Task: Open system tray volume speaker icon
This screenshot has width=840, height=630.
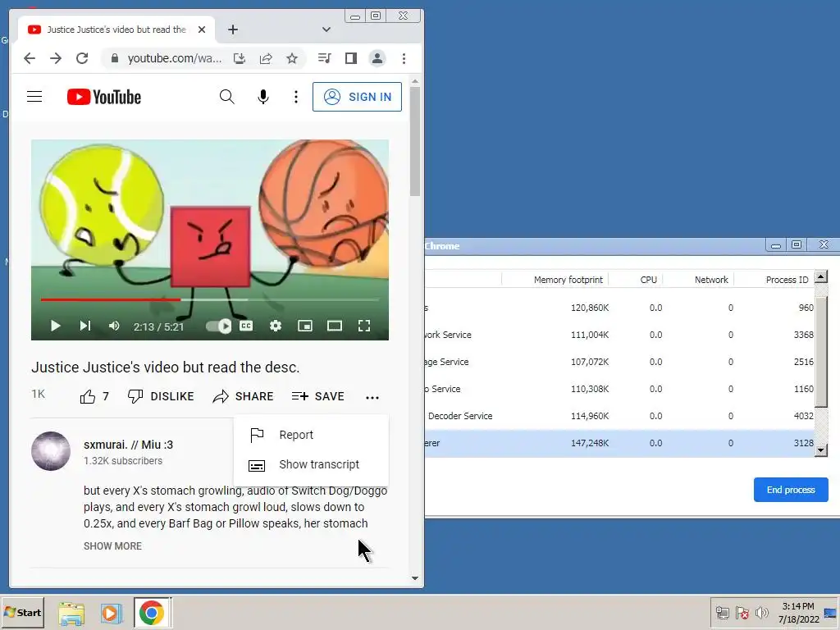Action: 762,612
